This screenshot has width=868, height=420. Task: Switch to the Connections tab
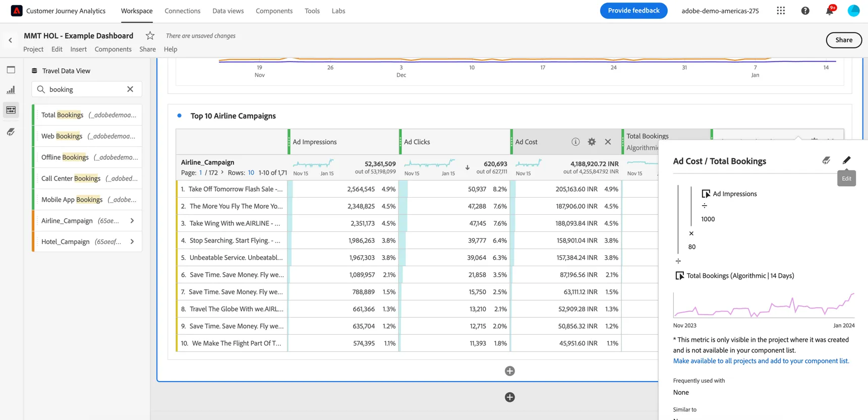click(x=183, y=11)
